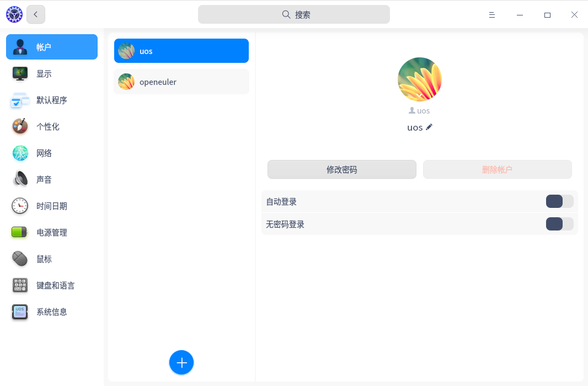Click the pencil icon to edit uos name
This screenshot has width=588, height=386.
coord(429,127)
